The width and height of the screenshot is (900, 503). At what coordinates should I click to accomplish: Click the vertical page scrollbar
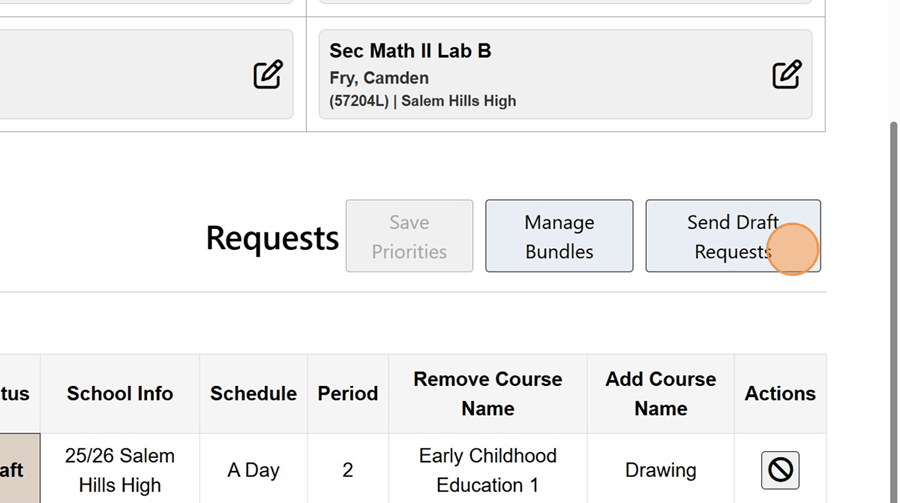(x=893, y=300)
